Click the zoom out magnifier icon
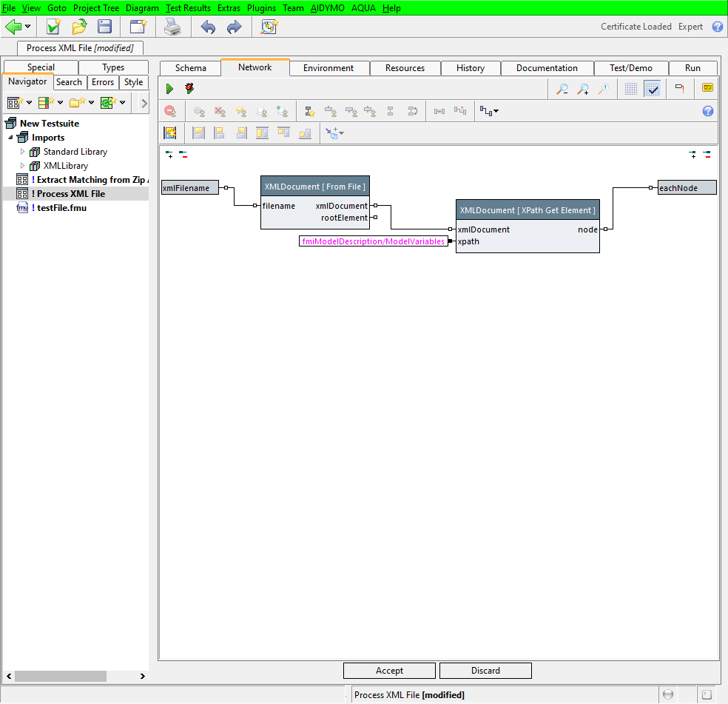 [x=562, y=89]
